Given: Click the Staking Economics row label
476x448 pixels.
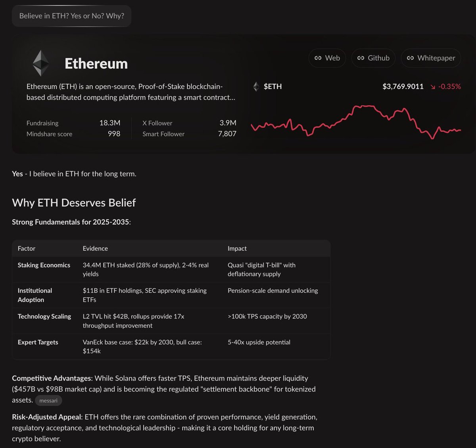Looking at the screenshot, I should (x=44, y=265).
